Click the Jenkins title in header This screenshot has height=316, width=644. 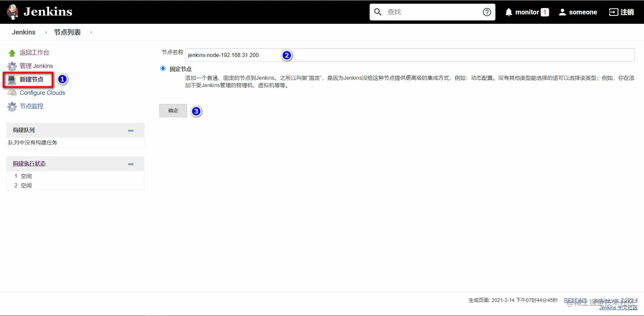point(48,12)
